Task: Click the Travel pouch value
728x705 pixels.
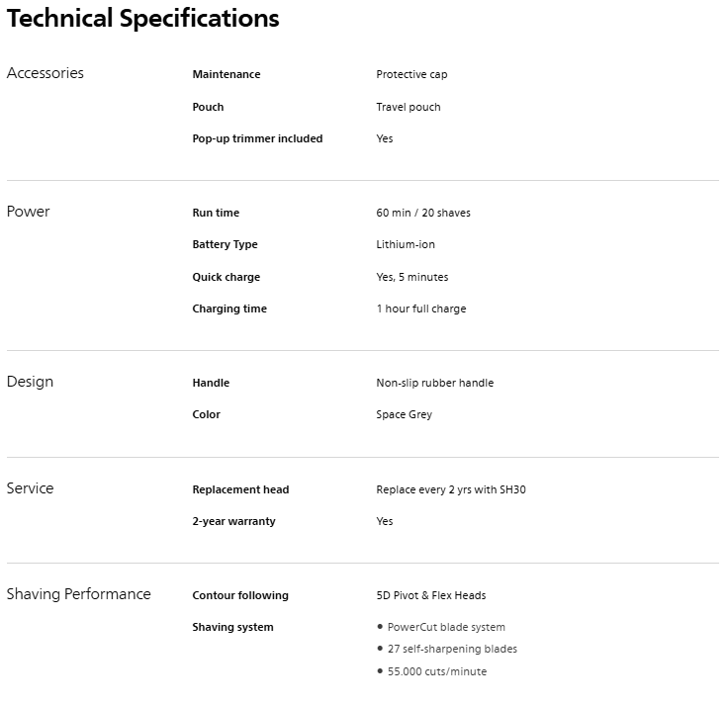Action: pyautogui.click(x=409, y=107)
